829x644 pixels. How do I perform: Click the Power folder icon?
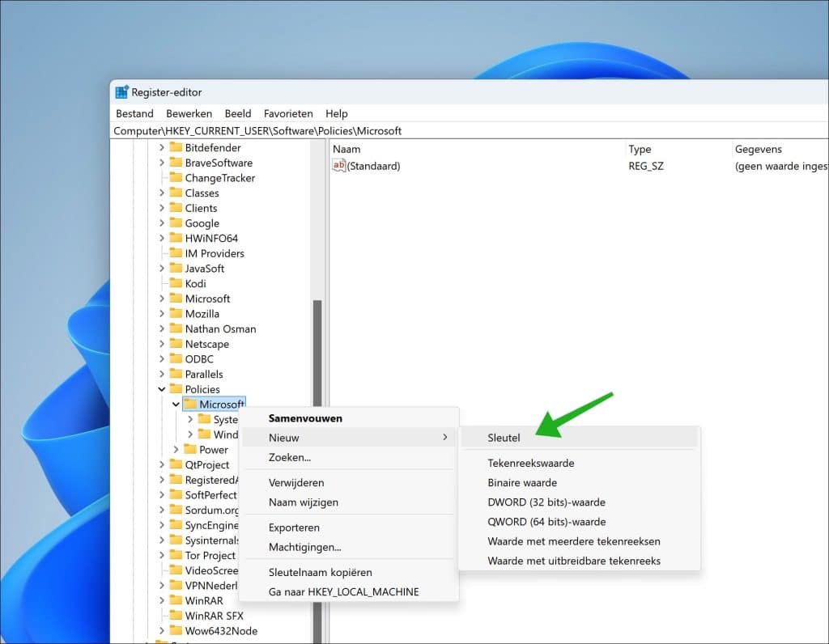point(189,449)
